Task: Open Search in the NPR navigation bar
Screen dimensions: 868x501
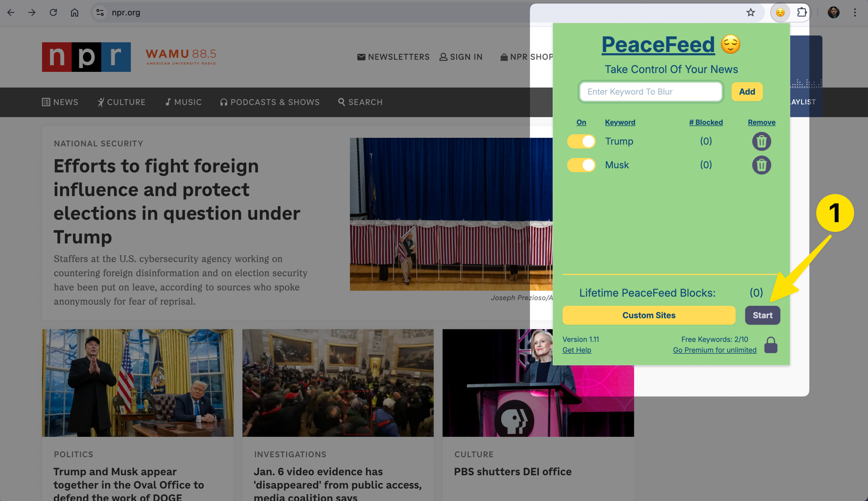Action: pyautogui.click(x=360, y=102)
